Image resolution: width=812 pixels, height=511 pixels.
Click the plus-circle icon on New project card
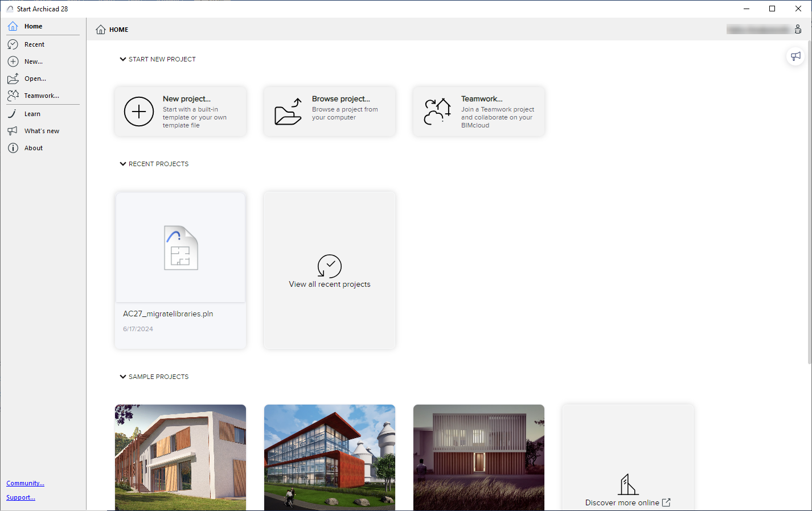point(139,112)
